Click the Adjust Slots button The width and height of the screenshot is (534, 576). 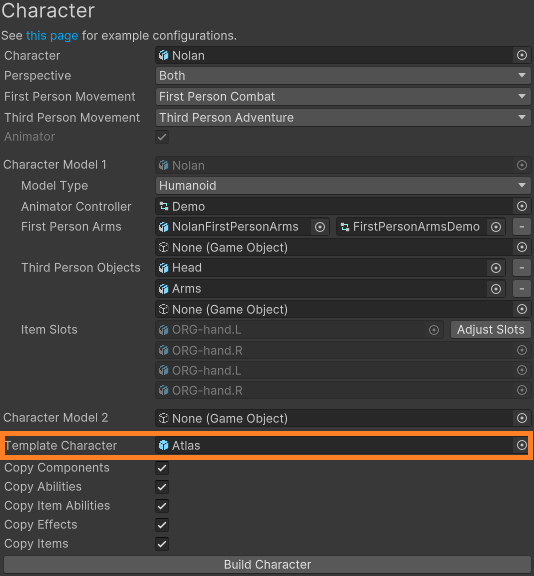[x=491, y=330]
